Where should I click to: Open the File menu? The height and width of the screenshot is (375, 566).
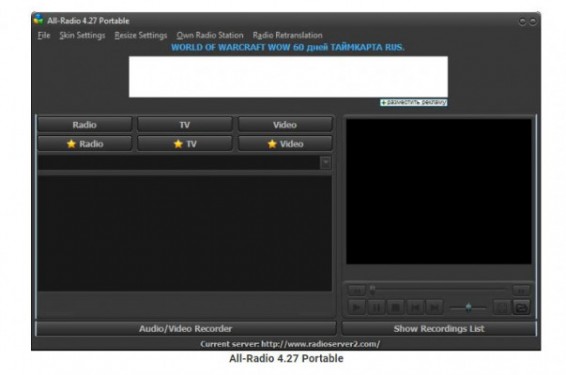[x=44, y=35]
